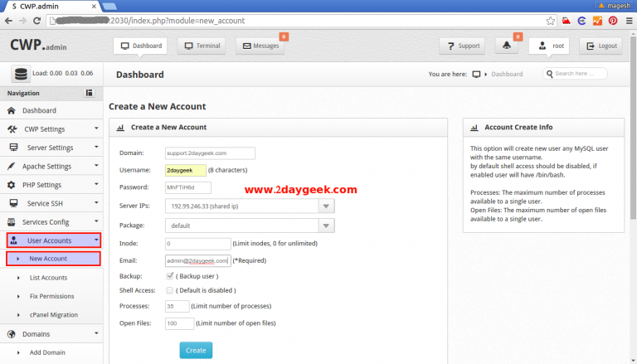
Task: Open the Messages tab
Action: click(260, 46)
